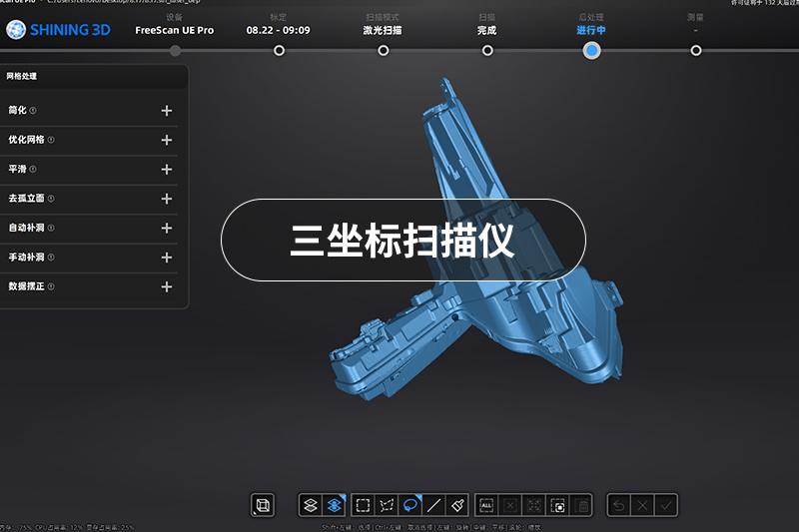
Task: Expand the 平滑 section
Action: point(167,170)
